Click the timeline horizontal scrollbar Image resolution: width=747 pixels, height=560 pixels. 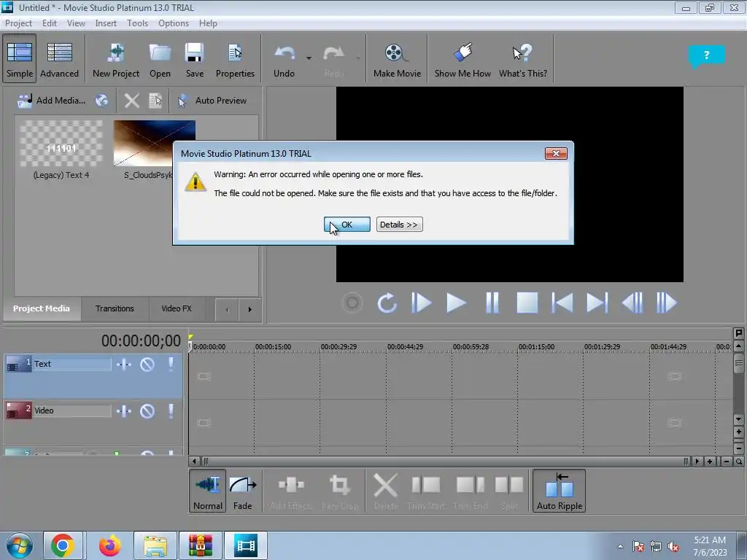pos(445,462)
